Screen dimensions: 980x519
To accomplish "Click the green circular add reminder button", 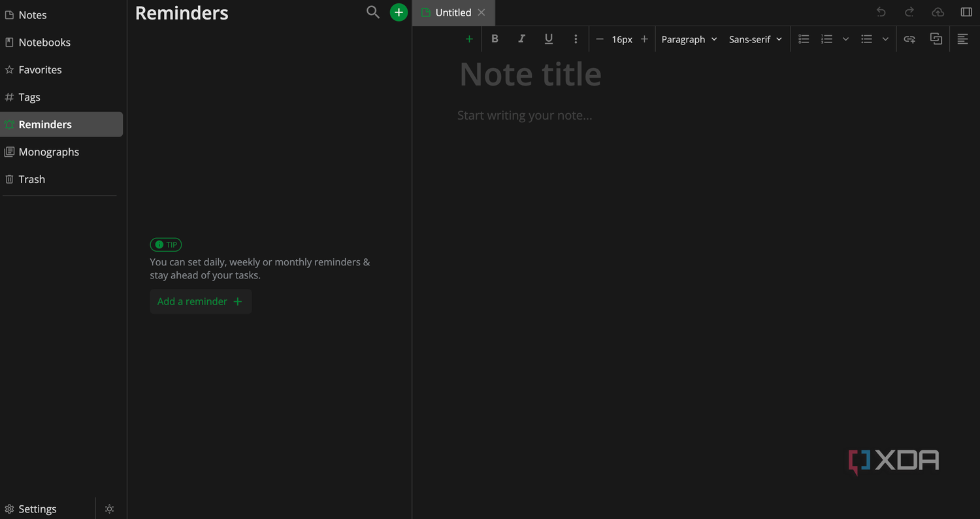I will [399, 12].
